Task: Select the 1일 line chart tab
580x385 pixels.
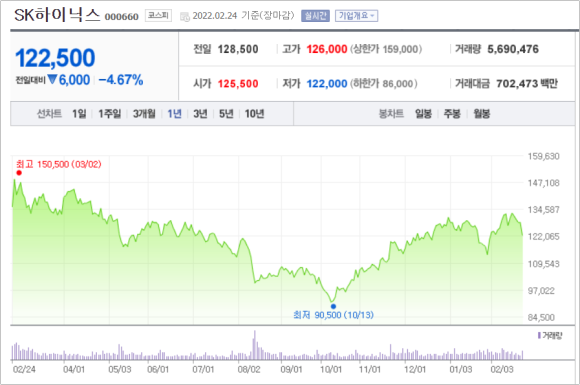Action: point(79,114)
